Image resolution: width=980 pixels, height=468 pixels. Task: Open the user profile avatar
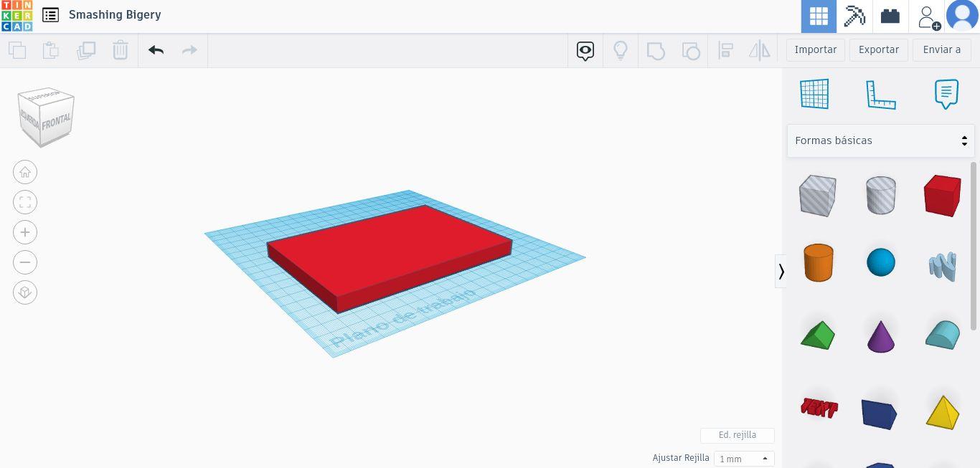click(x=962, y=16)
